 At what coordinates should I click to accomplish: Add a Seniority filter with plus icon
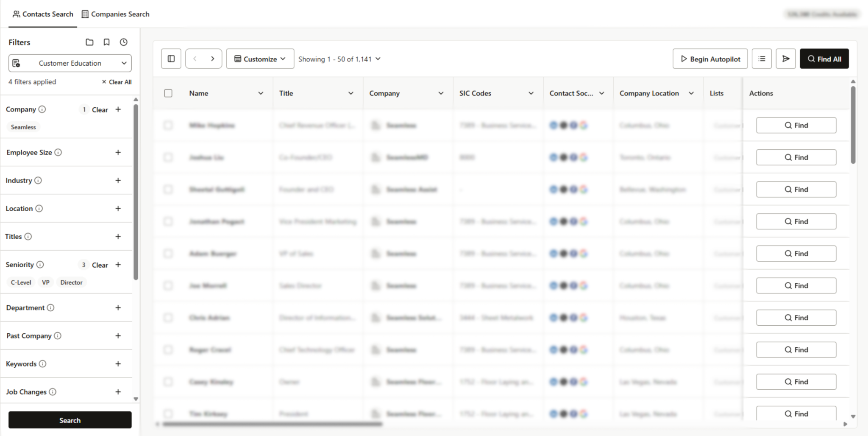118,264
